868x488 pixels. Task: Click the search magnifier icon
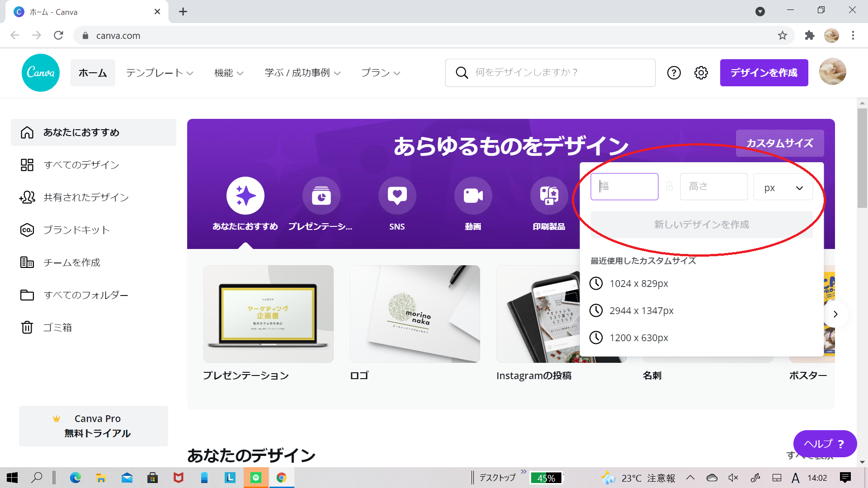(462, 73)
